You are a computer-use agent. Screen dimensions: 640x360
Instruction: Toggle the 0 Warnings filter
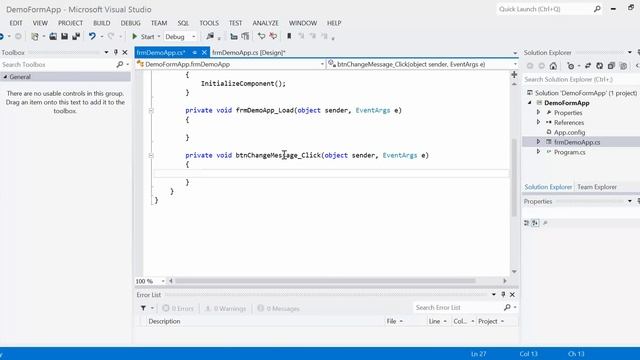point(225,309)
